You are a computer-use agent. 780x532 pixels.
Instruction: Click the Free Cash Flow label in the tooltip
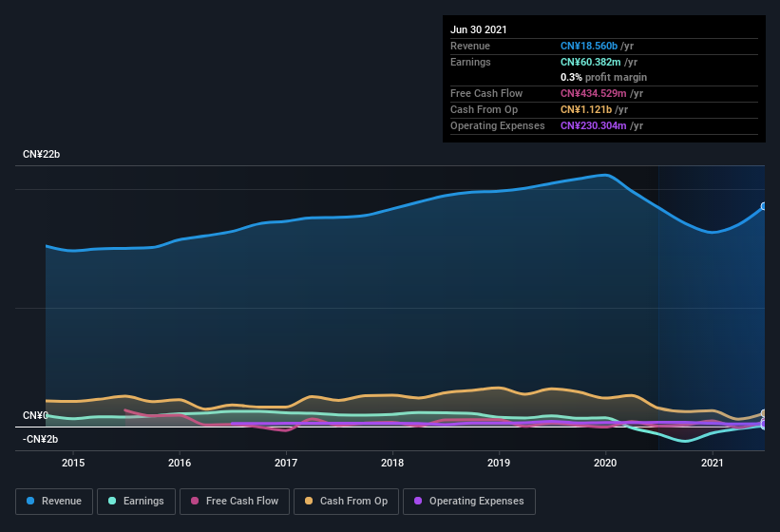tap(486, 93)
